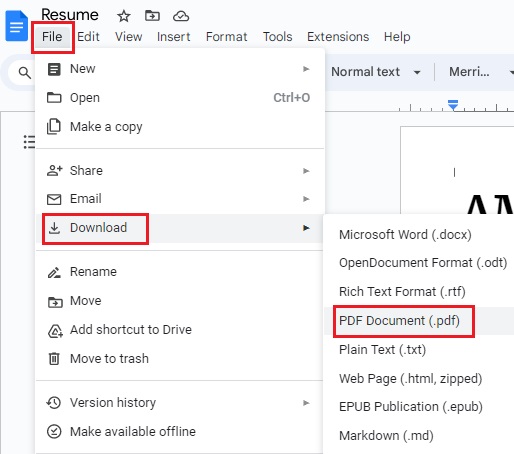Open the Normal text style dropdown
The image size is (514, 454).
click(376, 72)
